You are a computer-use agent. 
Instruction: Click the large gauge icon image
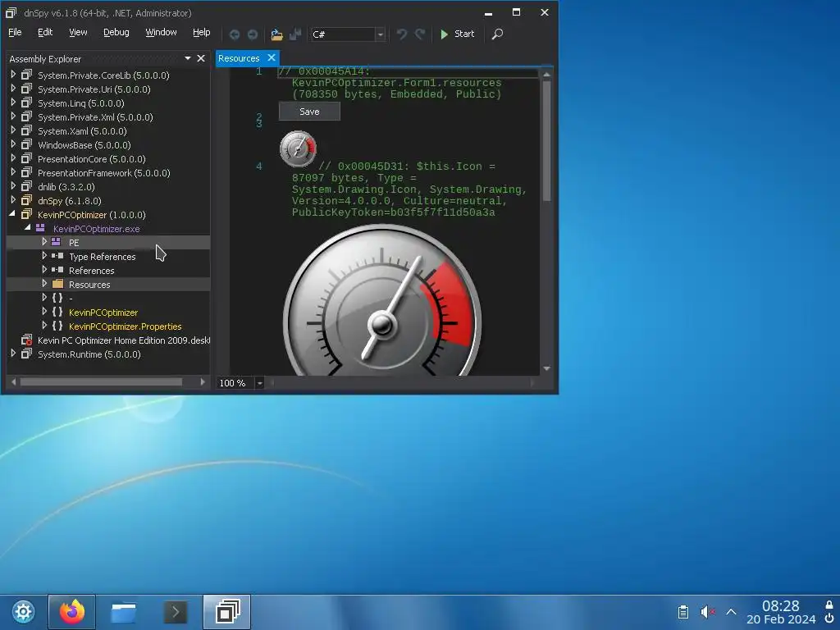pyautogui.click(x=382, y=300)
